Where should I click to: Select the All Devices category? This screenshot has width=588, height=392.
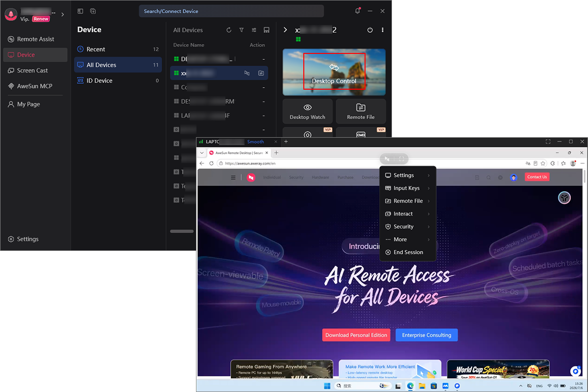118,65
